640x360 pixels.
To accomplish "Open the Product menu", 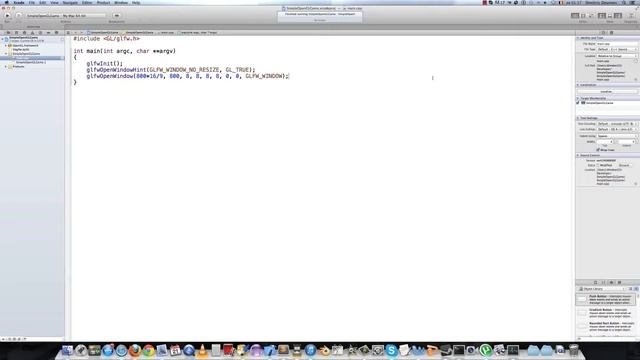I will pyautogui.click(x=103, y=2).
